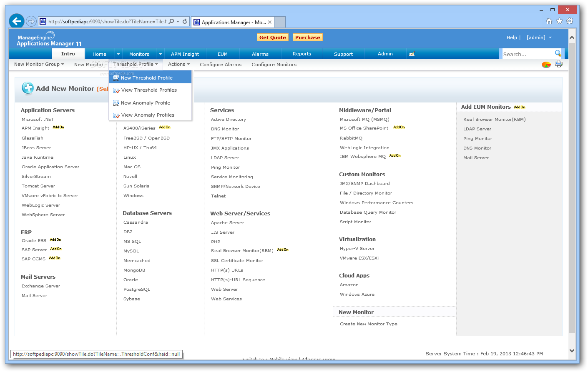This screenshot has width=588, height=372.
Task: Close the Applications Manager browser tab
Action: coord(270,22)
